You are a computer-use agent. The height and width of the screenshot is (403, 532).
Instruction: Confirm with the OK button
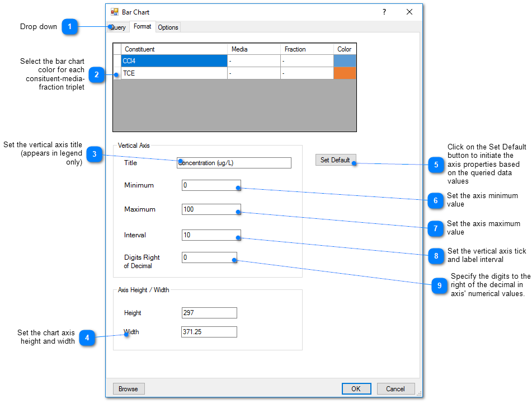coord(356,389)
